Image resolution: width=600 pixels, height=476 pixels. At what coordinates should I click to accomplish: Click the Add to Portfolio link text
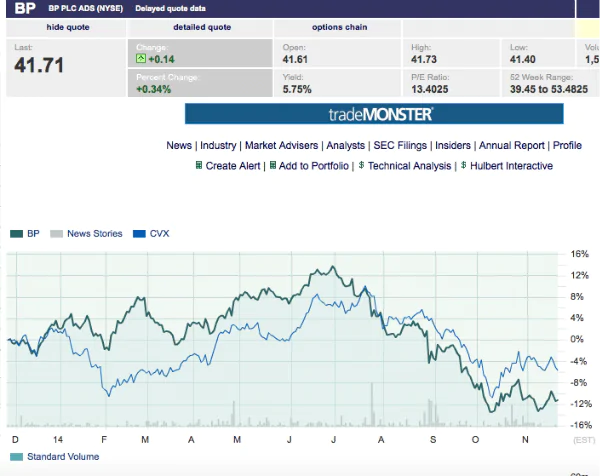[313, 166]
